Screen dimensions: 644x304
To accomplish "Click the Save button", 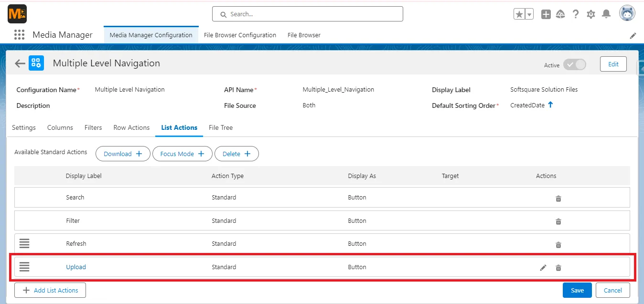I will coord(577,290).
